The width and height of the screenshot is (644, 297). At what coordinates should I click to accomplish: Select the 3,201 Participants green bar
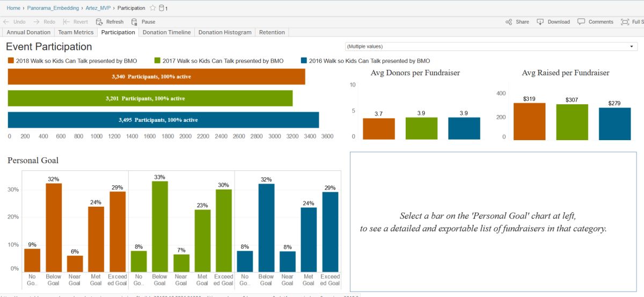point(150,98)
